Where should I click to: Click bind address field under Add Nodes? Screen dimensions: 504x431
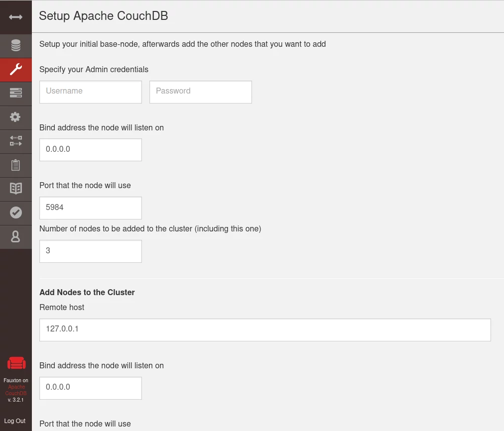[90, 387]
